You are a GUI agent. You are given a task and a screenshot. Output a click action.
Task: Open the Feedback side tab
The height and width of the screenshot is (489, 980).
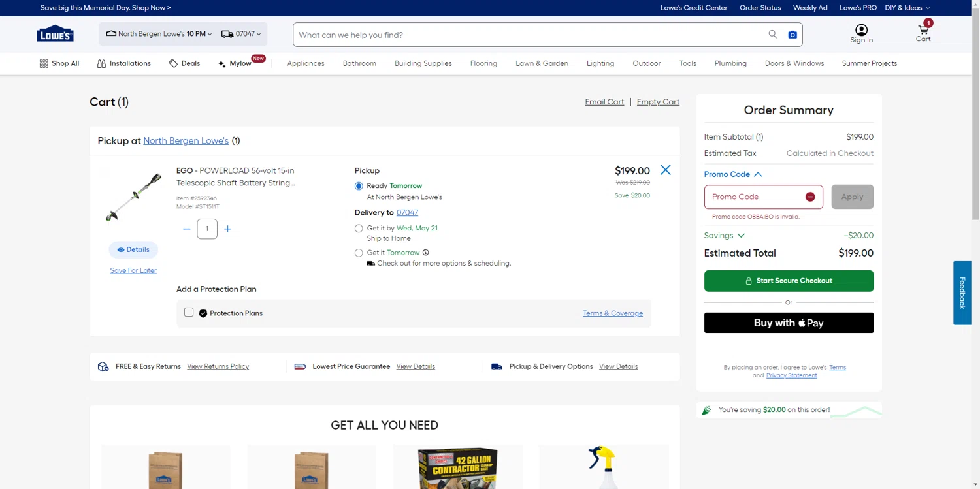click(x=962, y=293)
